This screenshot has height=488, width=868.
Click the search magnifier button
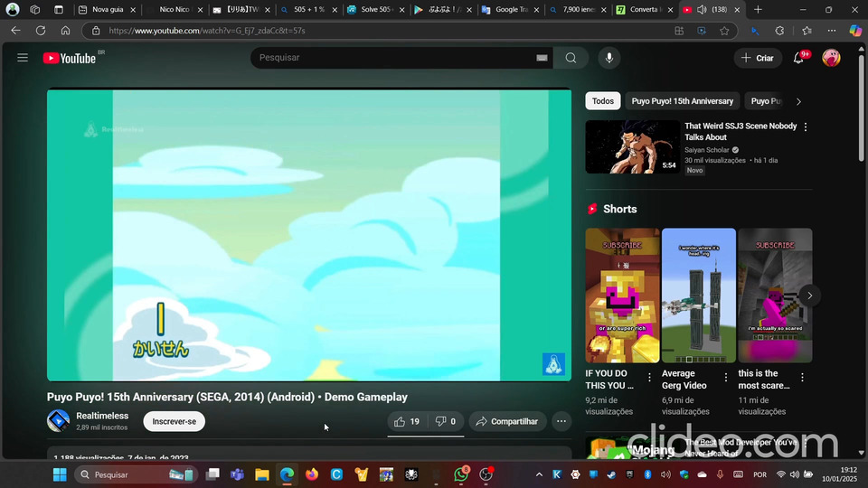[571, 58]
